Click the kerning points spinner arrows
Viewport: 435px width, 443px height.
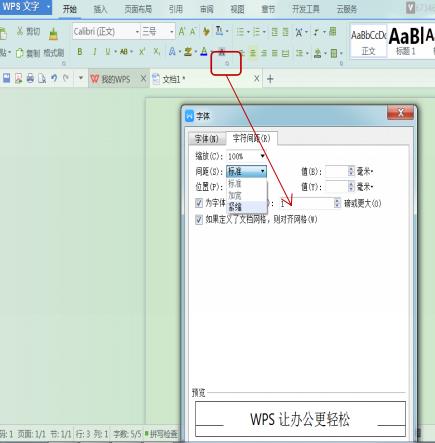coord(337,203)
